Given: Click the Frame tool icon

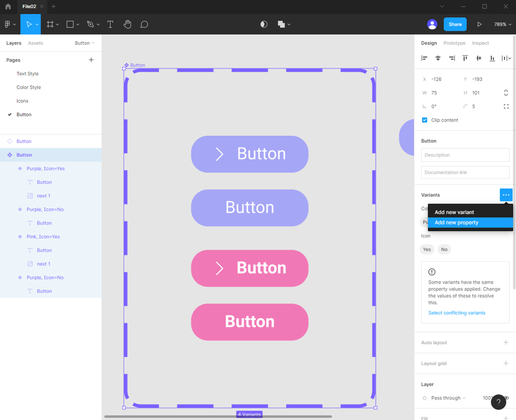Looking at the screenshot, I should [50, 24].
